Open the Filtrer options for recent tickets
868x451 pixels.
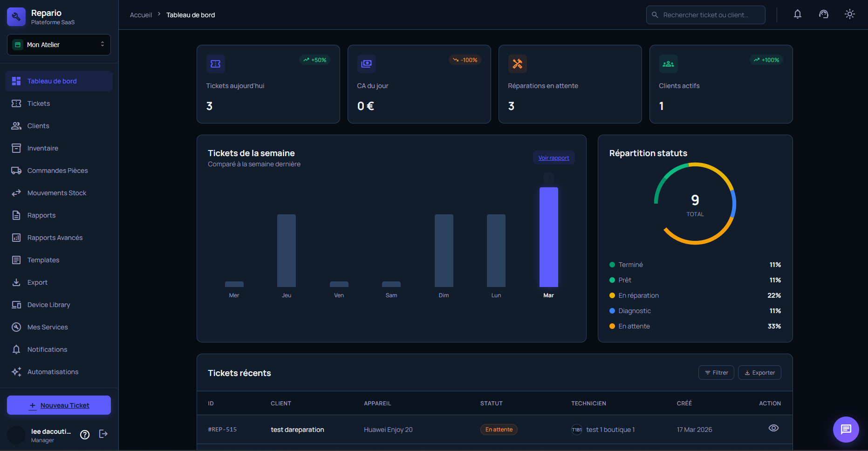pyautogui.click(x=716, y=373)
